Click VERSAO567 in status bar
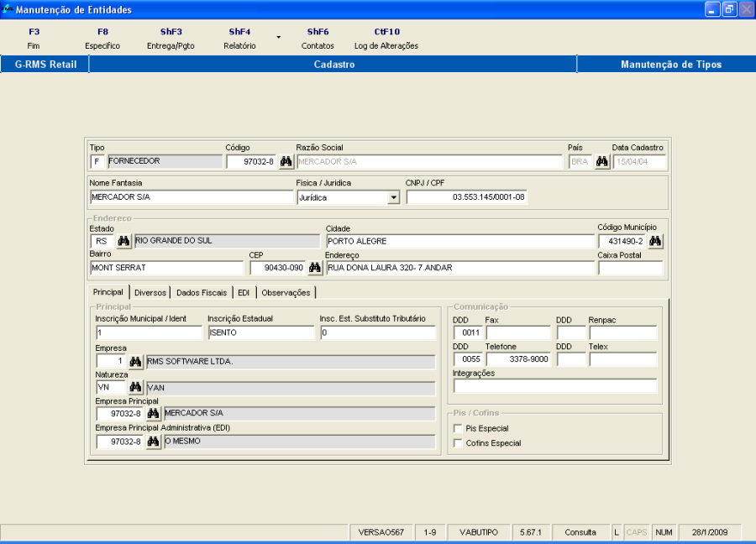The image size is (756, 544). coord(381,532)
